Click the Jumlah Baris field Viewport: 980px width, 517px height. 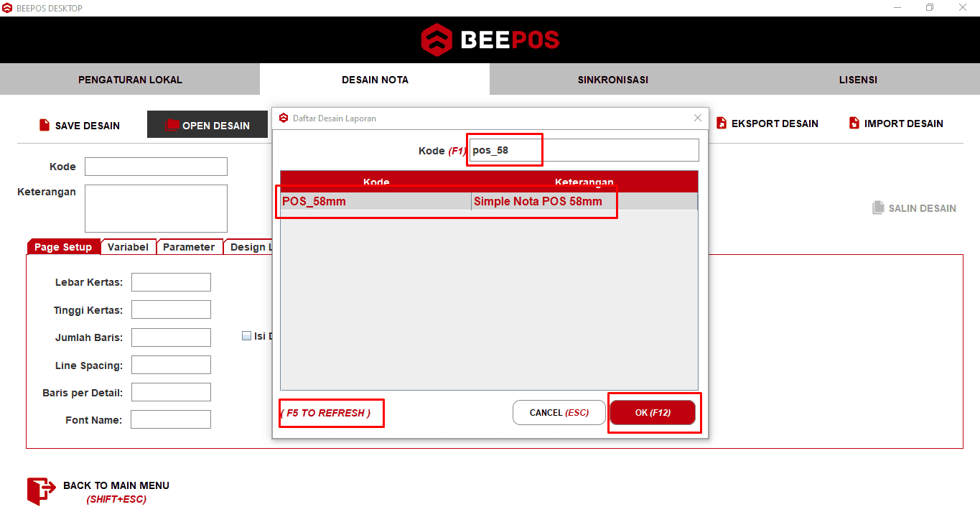click(171, 337)
